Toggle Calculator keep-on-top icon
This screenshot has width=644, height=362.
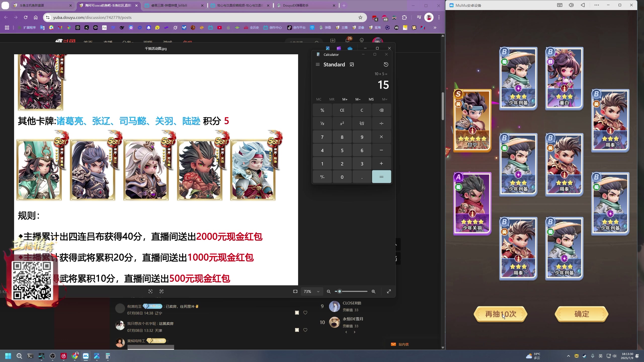(x=352, y=65)
